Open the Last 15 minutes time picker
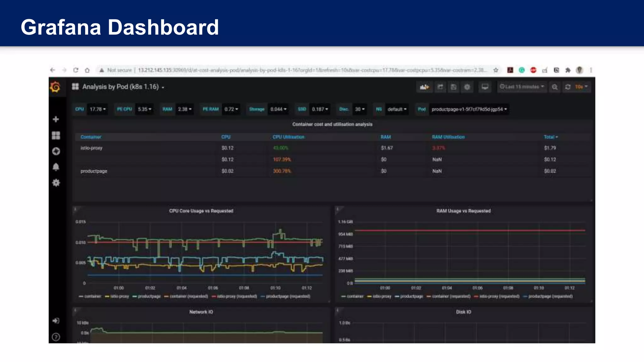Viewport: 644px width, 362px height. click(522, 87)
